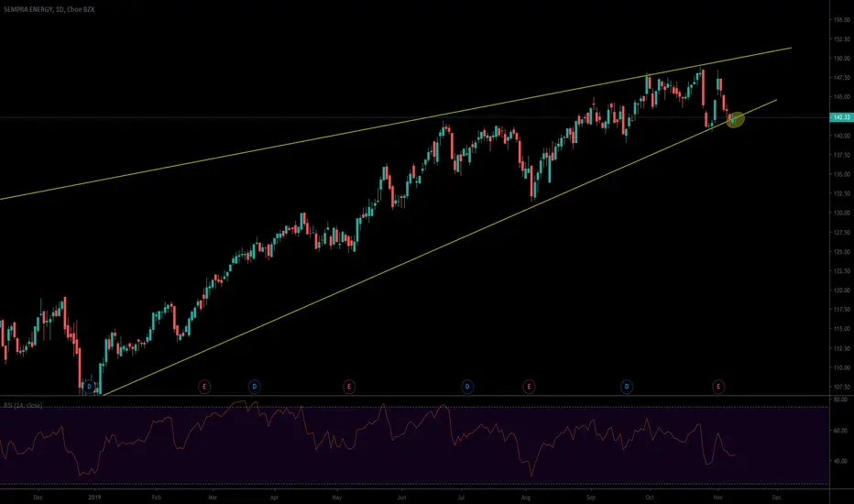Click the 150.00 price axis label
Viewport: 854px width, 504px height.
point(841,59)
